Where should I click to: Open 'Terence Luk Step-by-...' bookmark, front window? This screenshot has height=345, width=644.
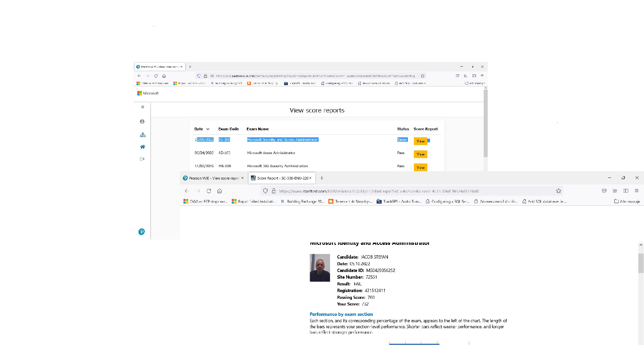350,201
